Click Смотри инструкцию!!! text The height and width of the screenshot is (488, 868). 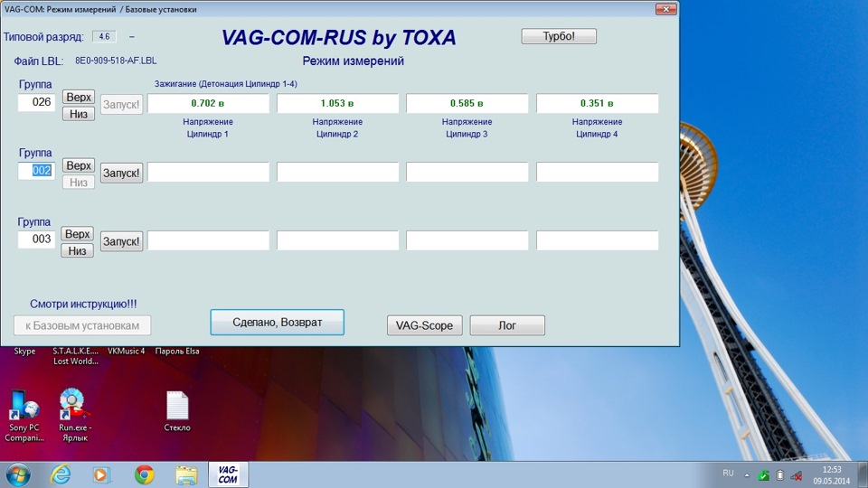pos(83,304)
